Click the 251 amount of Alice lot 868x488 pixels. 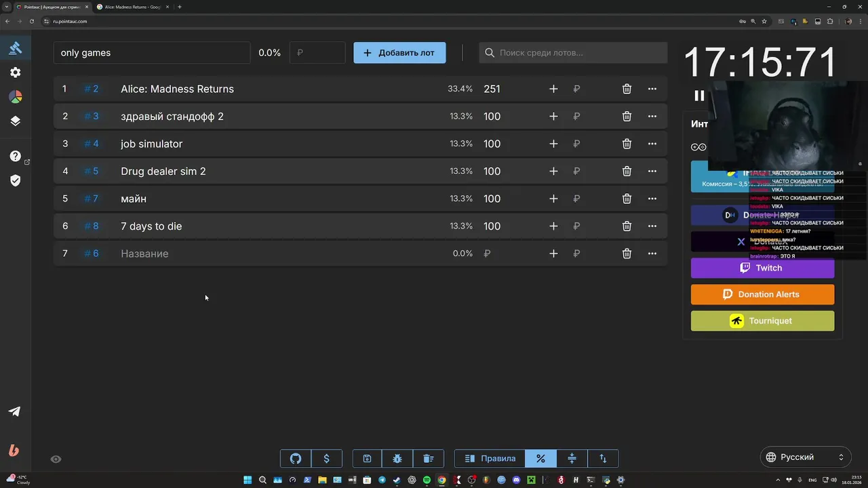coord(492,89)
